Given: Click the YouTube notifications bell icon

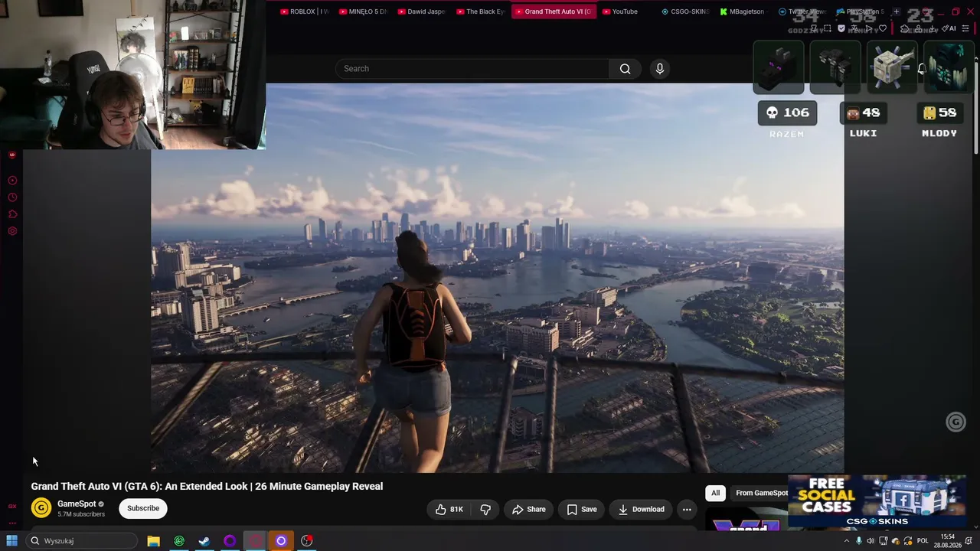Looking at the screenshot, I should (921, 69).
